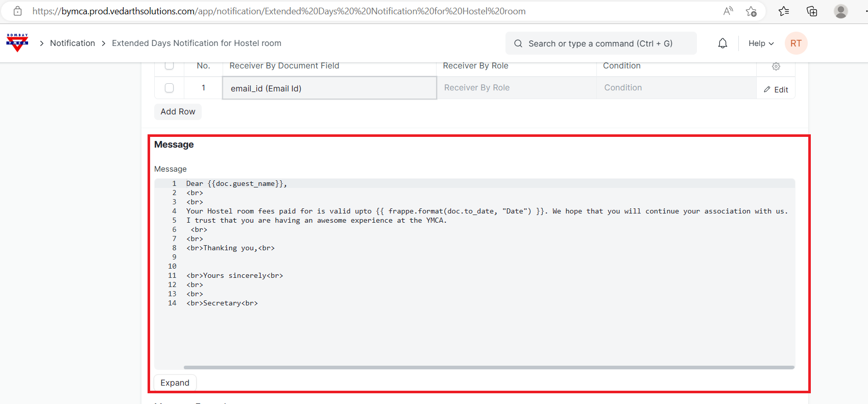Click the Bombay YMCA home logo

coord(17,43)
